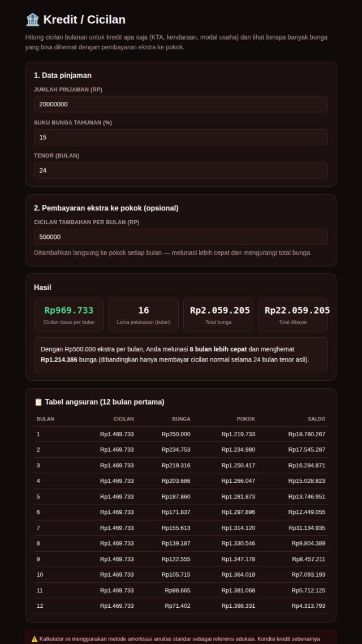Select the Rp969.733 cicilan dasar card
The width and height of the screenshot is (362, 644).
[69, 315]
